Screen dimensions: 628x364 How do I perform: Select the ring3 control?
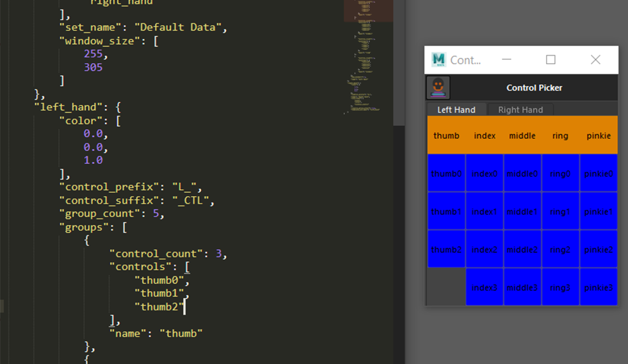[x=560, y=287]
